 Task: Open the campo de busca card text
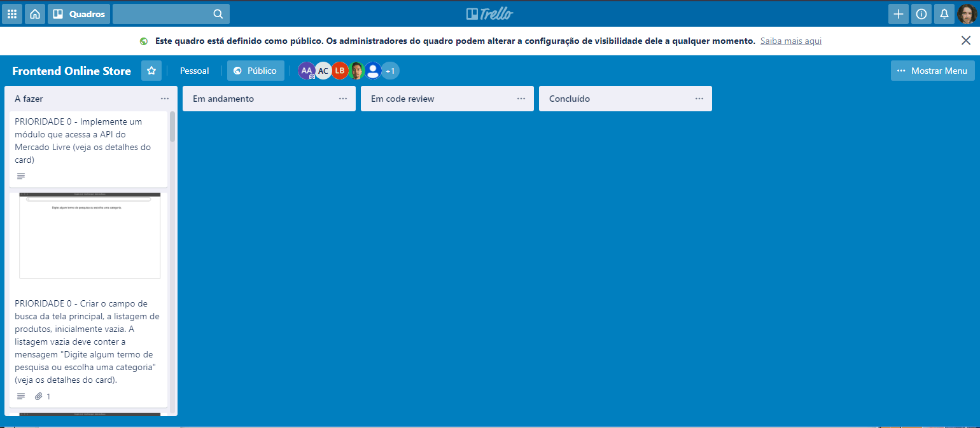pos(87,342)
